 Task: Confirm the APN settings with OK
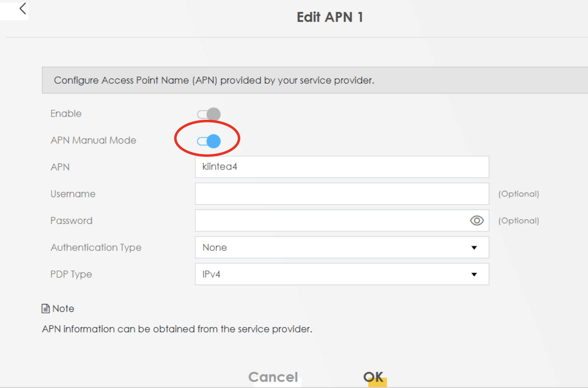point(373,377)
